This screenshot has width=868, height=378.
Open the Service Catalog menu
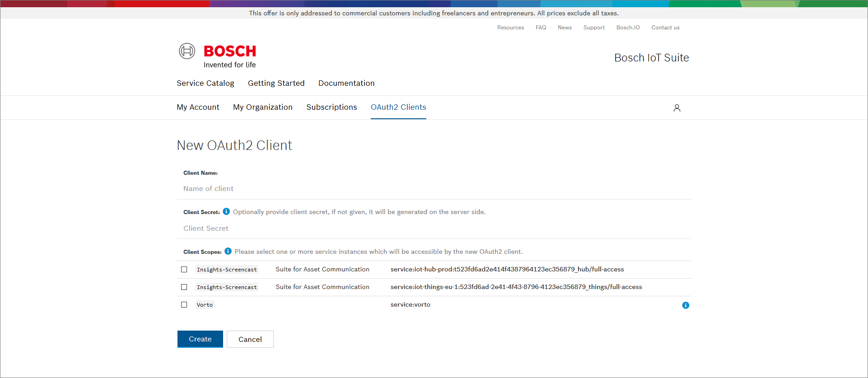click(205, 83)
